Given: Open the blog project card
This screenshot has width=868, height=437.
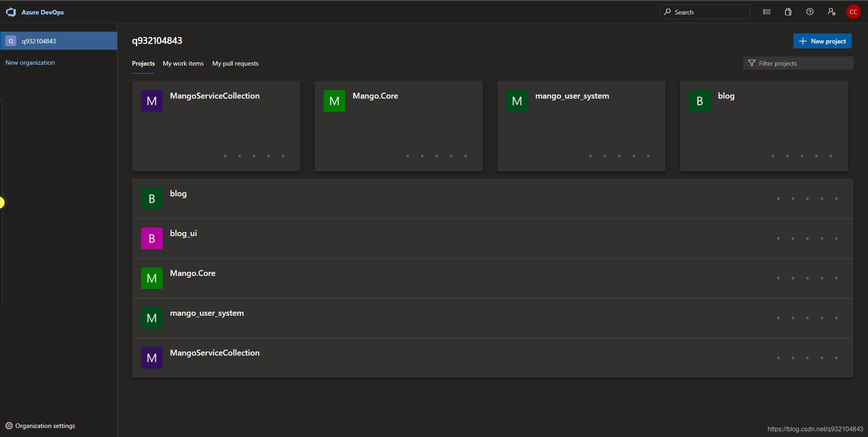Looking at the screenshot, I should coord(764,126).
